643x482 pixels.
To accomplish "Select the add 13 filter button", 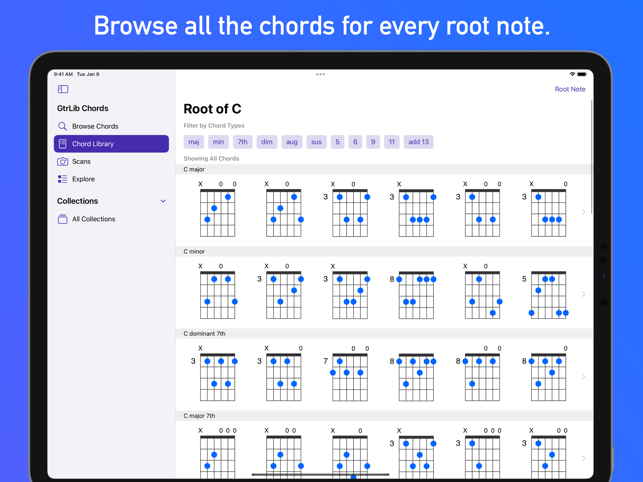I will tap(418, 142).
